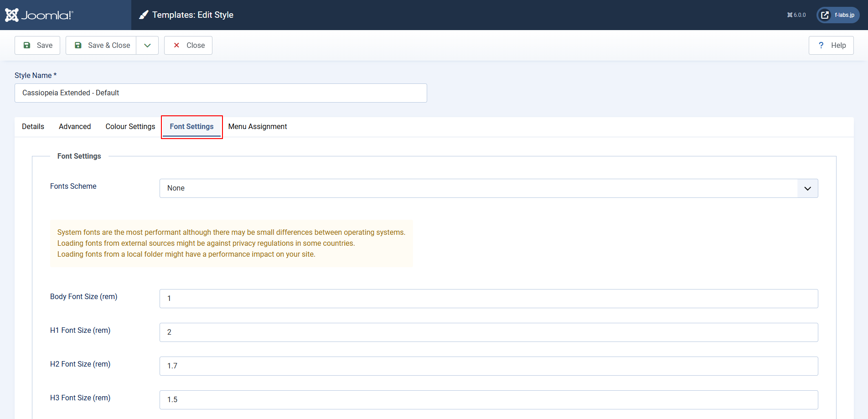868x419 pixels.
Task: Click the Save & Close disk icon
Action: [x=78, y=45]
